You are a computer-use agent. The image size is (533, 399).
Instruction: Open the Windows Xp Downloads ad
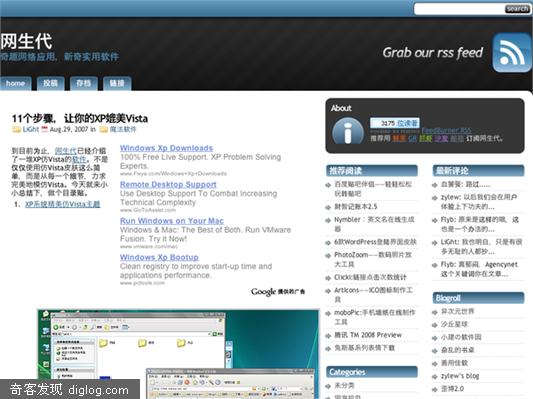(x=166, y=148)
